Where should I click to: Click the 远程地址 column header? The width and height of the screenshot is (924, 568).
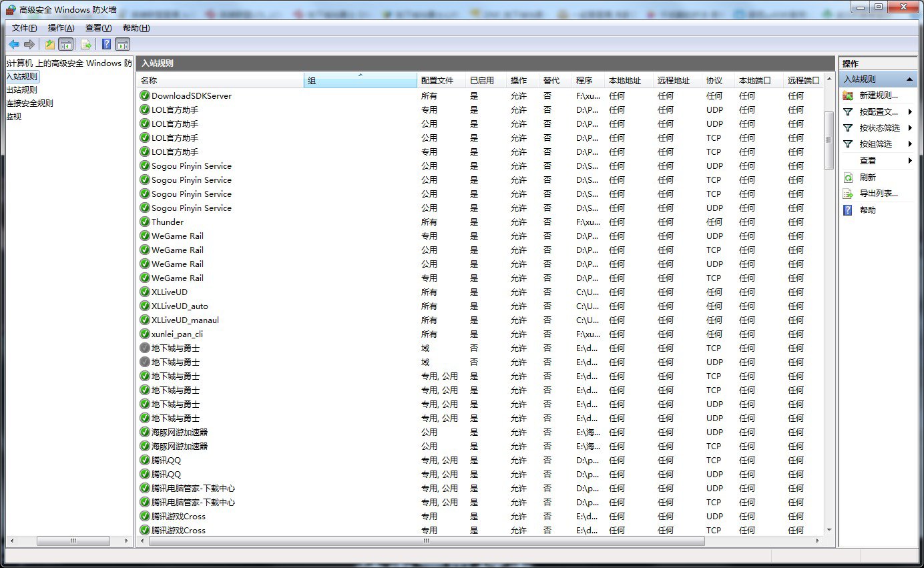pyautogui.click(x=678, y=81)
